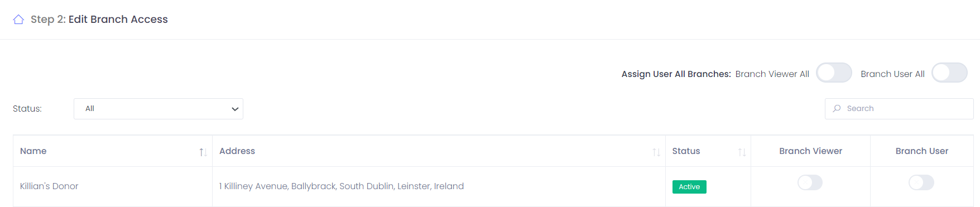The width and height of the screenshot is (980, 207).
Task: Click the Status dropdown chevron arrow
Action: click(235, 109)
